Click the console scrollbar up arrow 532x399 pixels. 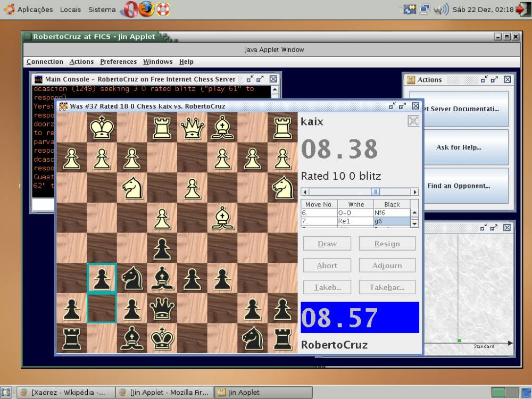coord(275,89)
